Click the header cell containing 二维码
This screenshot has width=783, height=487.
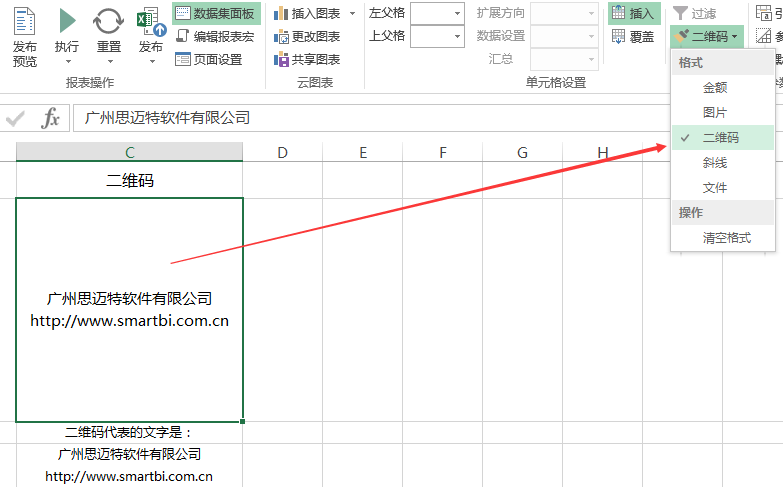click(x=129, y=180)
